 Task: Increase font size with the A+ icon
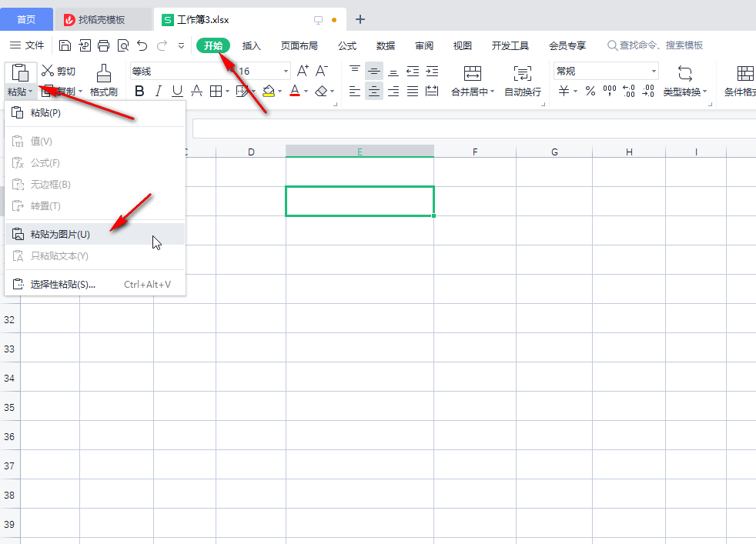[303, 71]
